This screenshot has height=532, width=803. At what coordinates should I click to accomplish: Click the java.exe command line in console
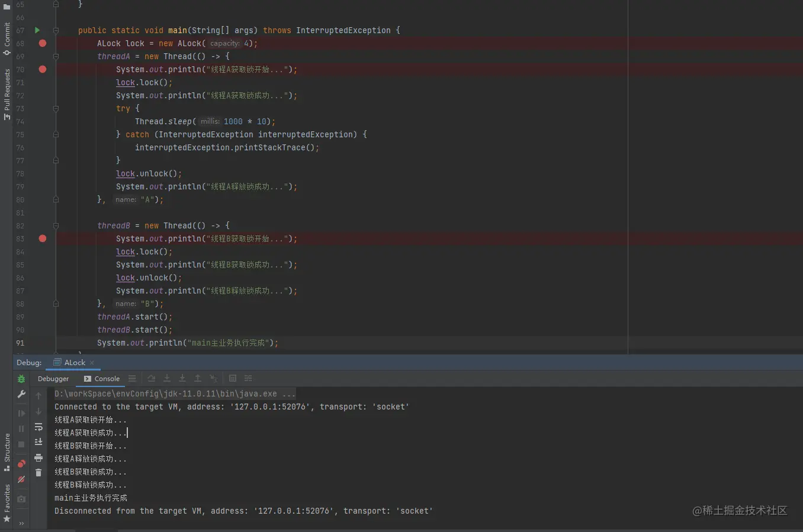click(x=175, y=394)
